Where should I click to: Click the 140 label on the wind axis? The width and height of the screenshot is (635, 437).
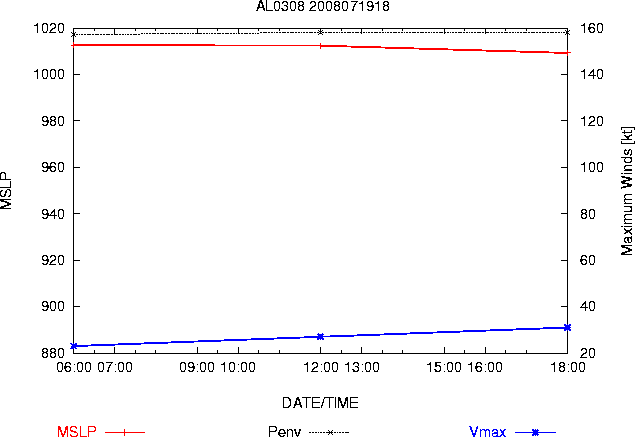(592, 75)
